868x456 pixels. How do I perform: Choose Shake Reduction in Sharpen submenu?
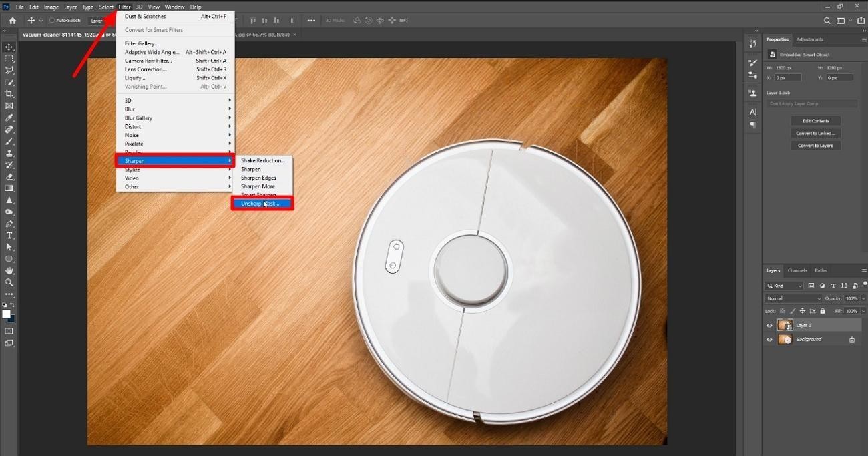[263, 160]
